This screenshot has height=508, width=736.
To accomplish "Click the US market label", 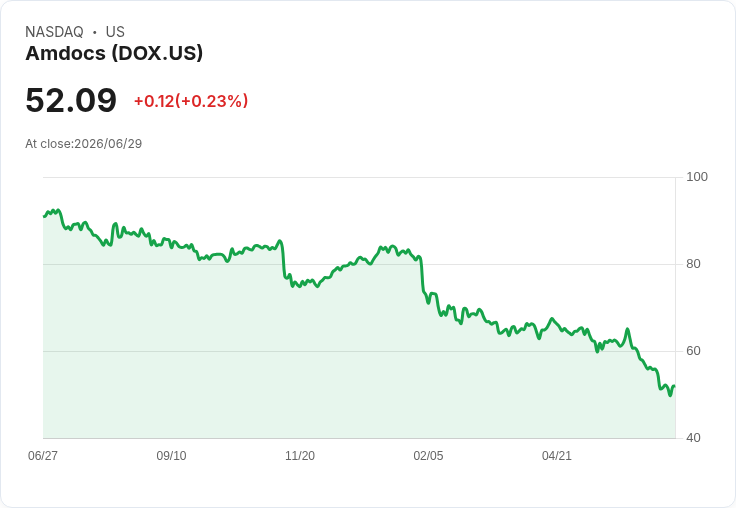I will point(115,32).
